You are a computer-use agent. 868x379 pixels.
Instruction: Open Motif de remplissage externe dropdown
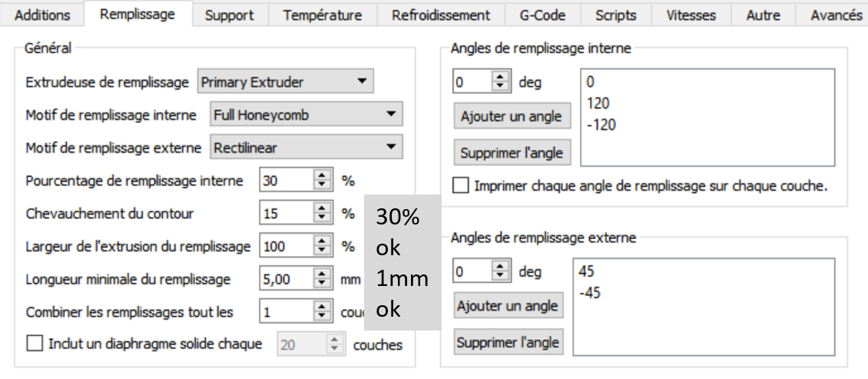point(306,147)
